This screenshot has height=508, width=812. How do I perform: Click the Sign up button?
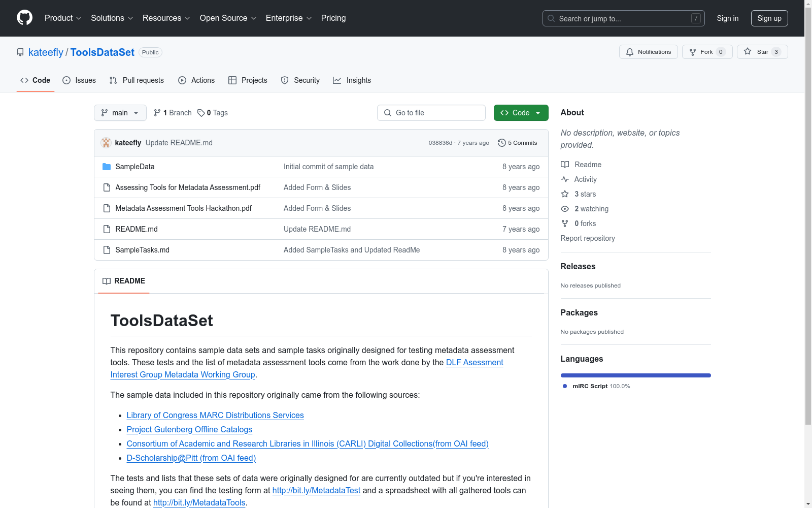click(x=769, y=18)
